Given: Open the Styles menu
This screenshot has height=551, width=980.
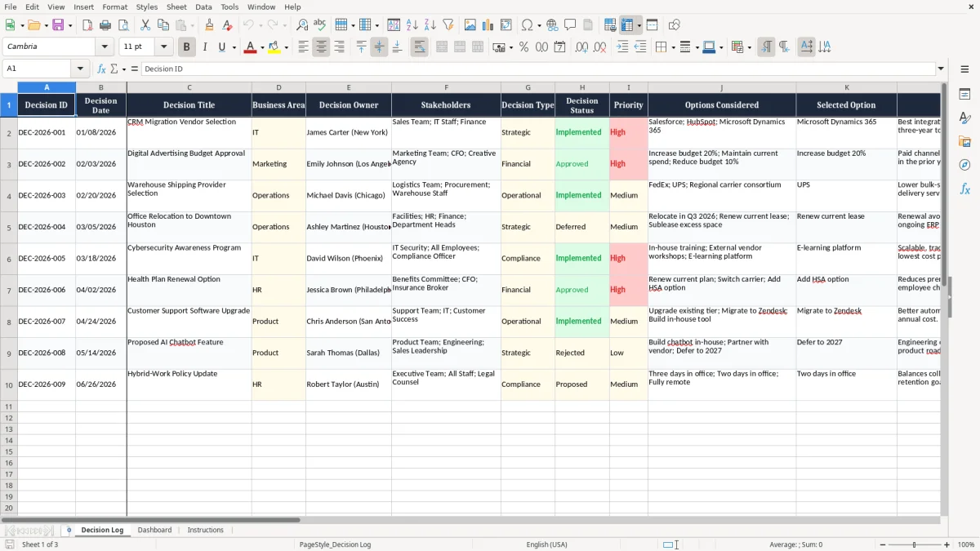Looking at the screenshot, I should pyautogui.click(x=147, y=7).
